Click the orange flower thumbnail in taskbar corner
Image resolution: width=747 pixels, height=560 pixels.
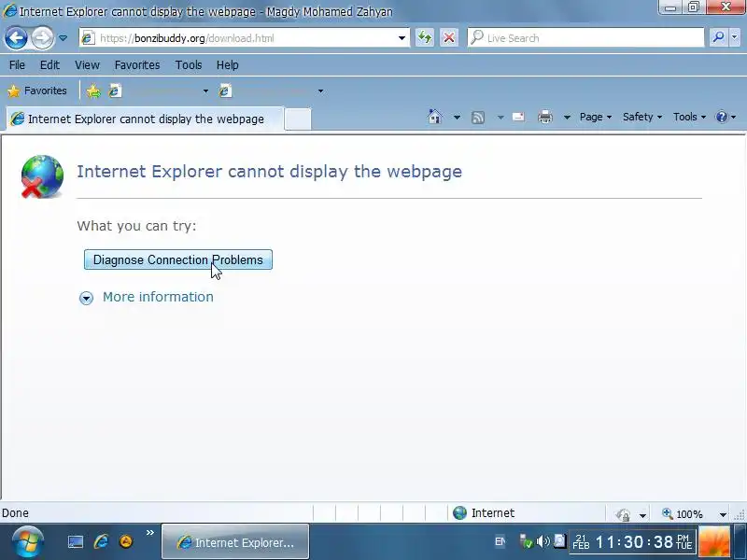714,542
